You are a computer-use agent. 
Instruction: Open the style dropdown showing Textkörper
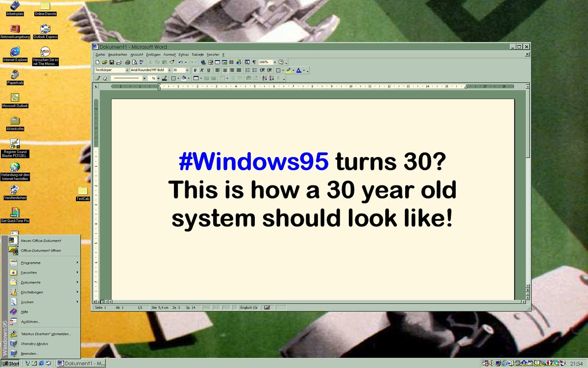pyautogui.click(x=127, y=70)
